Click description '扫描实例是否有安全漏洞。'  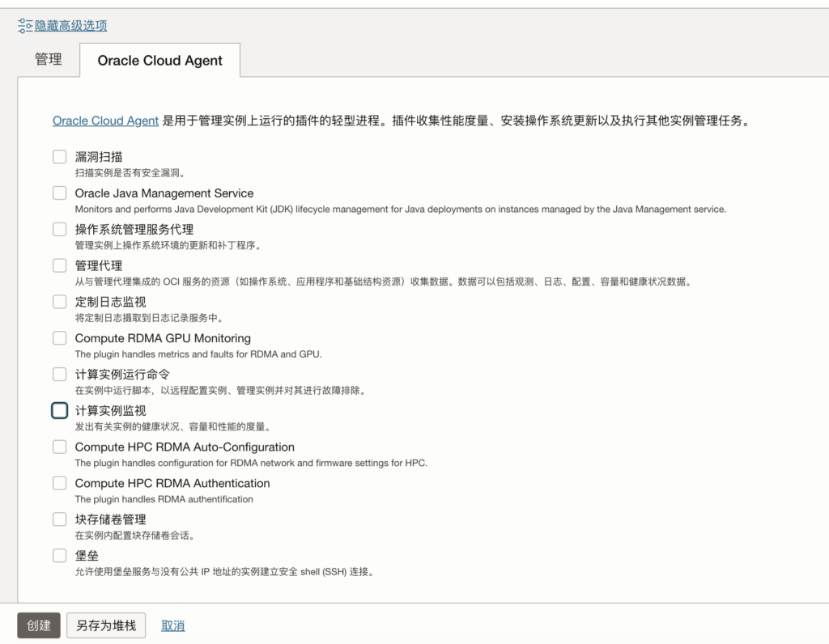click(130, 173)
